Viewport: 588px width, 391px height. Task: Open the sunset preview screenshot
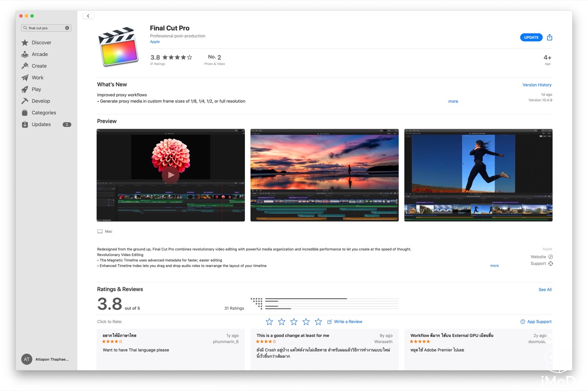[324, 175]
